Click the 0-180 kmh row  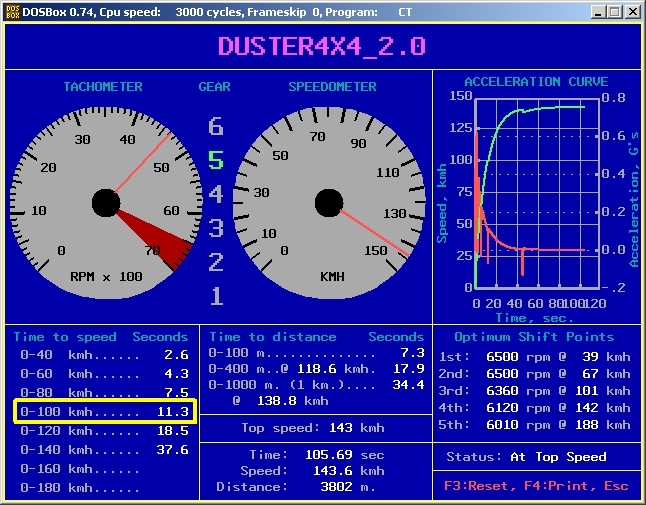tap(80, 488)
